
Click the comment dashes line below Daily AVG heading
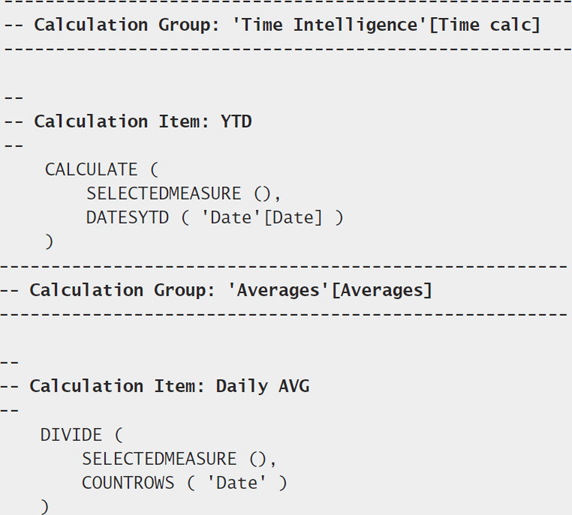point(9,411)
